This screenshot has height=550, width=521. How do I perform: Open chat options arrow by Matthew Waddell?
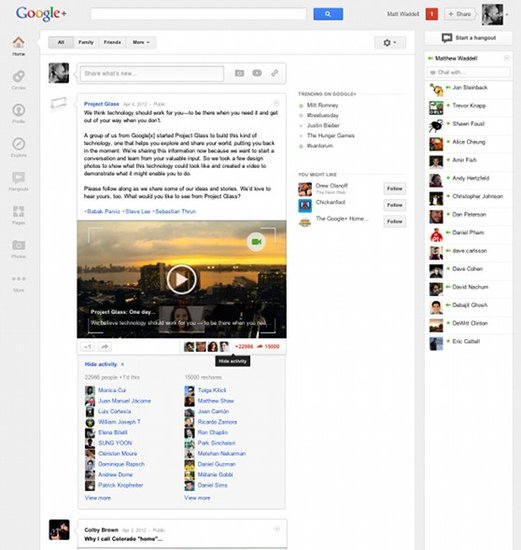pos(507,58)
